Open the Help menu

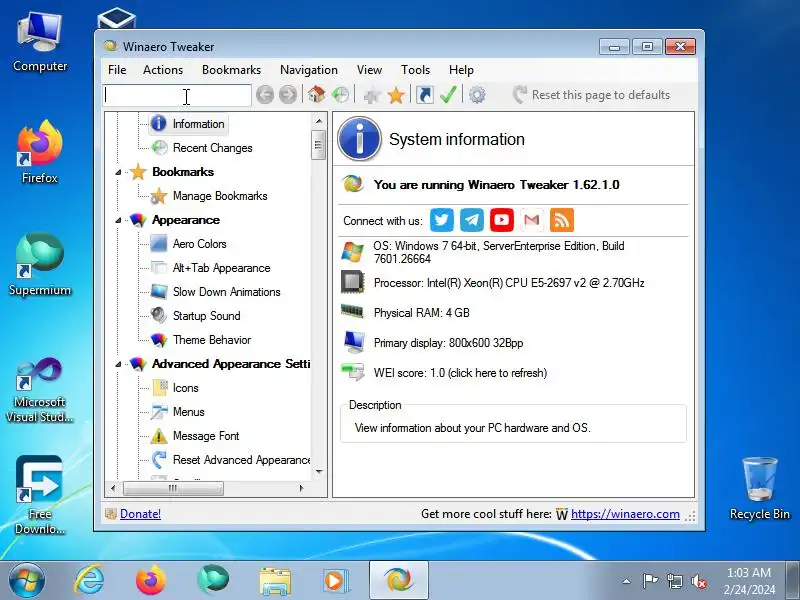461,70
